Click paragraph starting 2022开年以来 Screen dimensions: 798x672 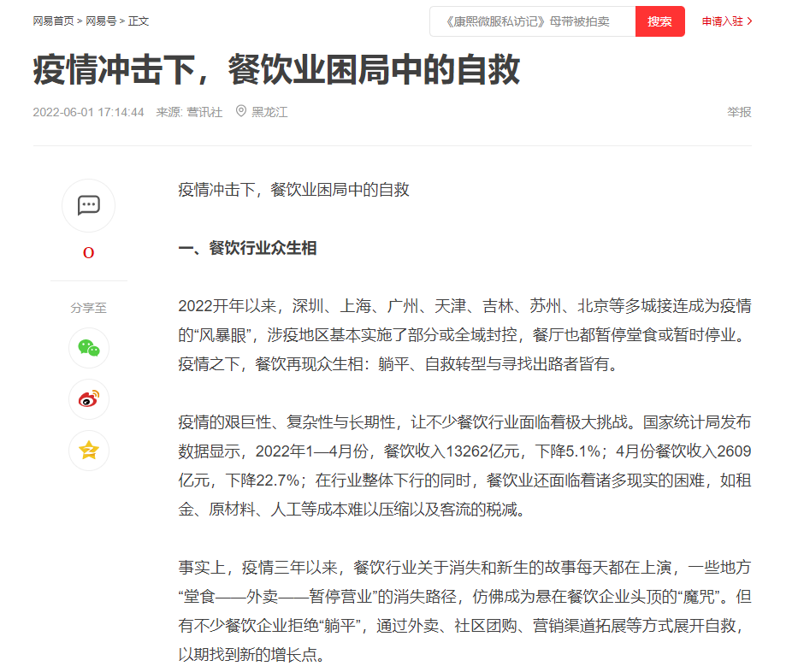click(464, 335)
